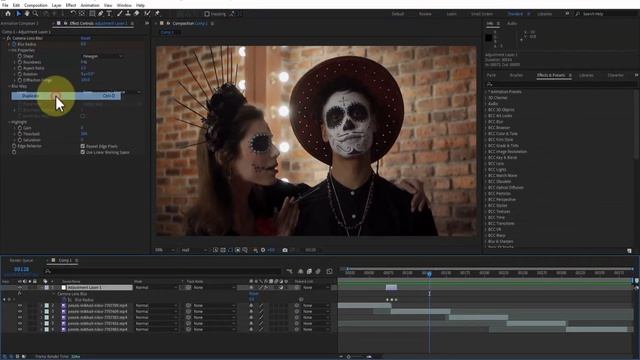This screenshot has width=640, height=360.
Task: Click the motion blur icon in timeline
Action: point(318,271)
